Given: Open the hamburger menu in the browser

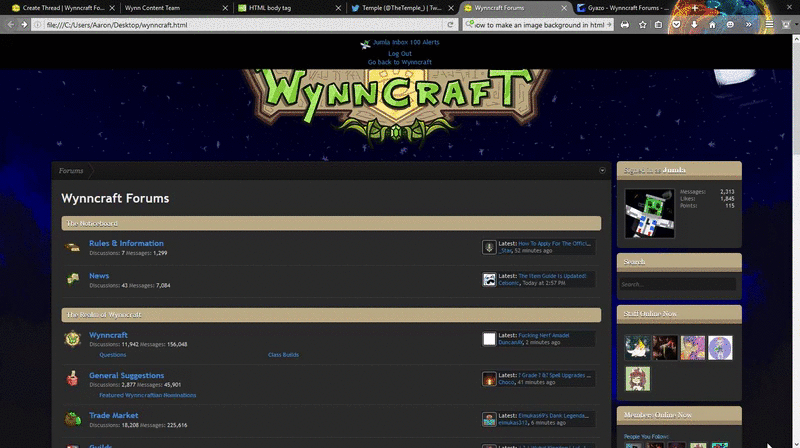Looking at the screenshot, I should coord(769,24).
